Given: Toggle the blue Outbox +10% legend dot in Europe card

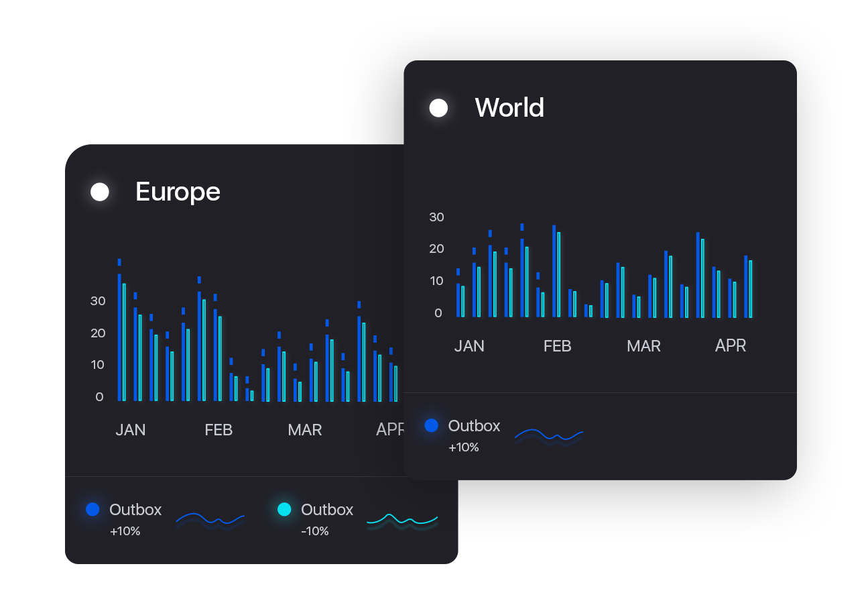Looking at the screenshot, I should click(92, 509).
